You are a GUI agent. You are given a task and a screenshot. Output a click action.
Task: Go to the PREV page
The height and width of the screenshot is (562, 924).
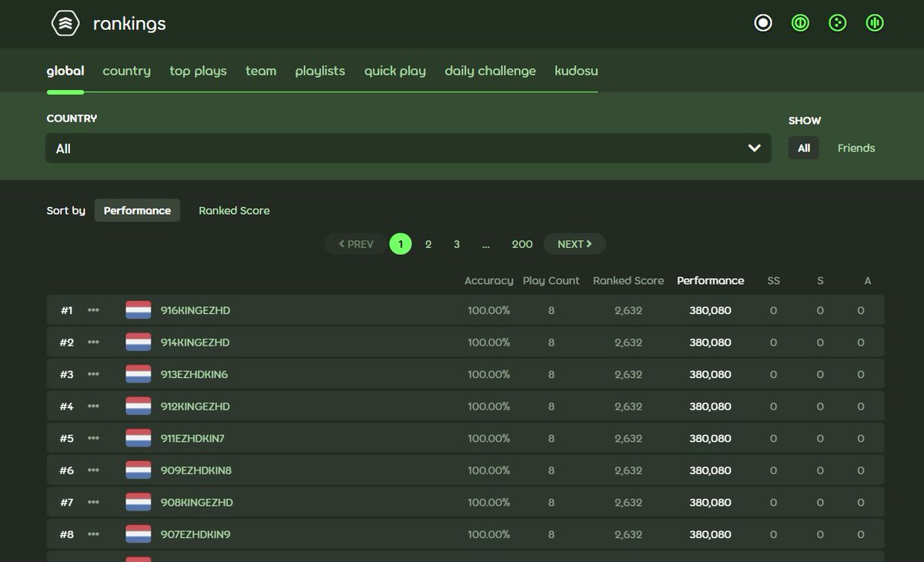(356, 244)
